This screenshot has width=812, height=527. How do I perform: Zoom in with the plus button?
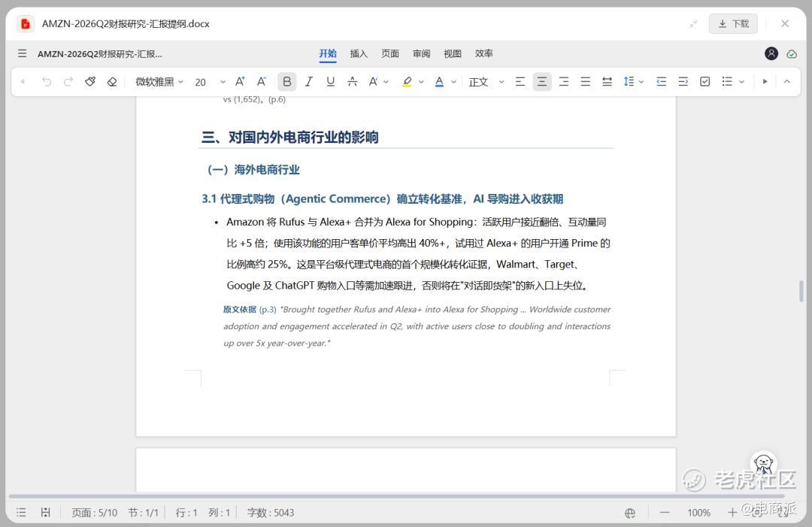732,513
